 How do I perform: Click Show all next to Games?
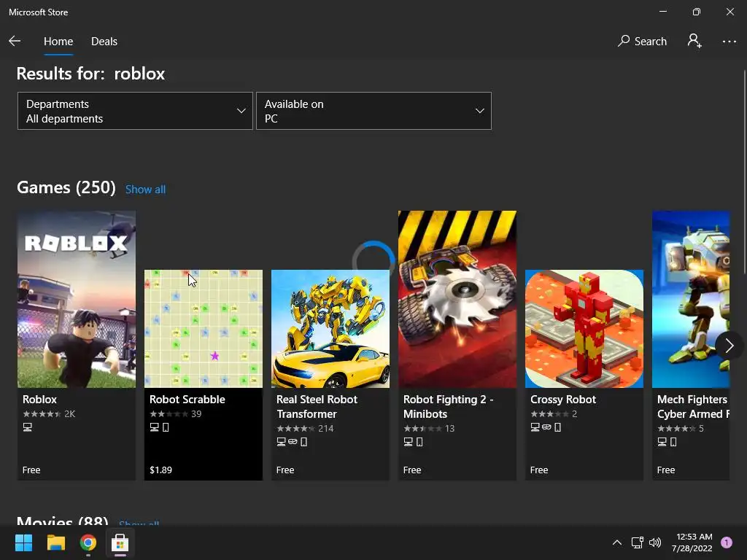tap(145, 190)
